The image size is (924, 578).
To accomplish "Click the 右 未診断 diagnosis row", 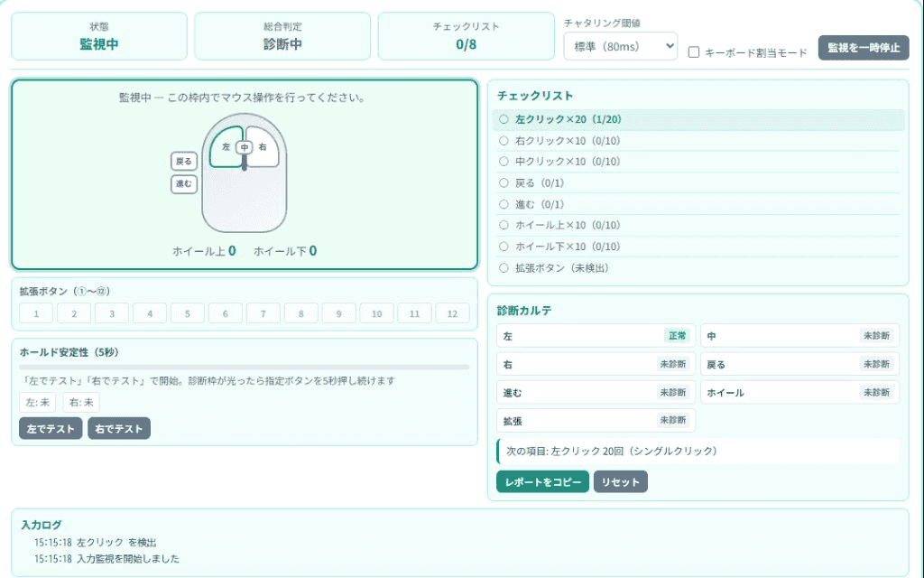I will click(596, 364).
